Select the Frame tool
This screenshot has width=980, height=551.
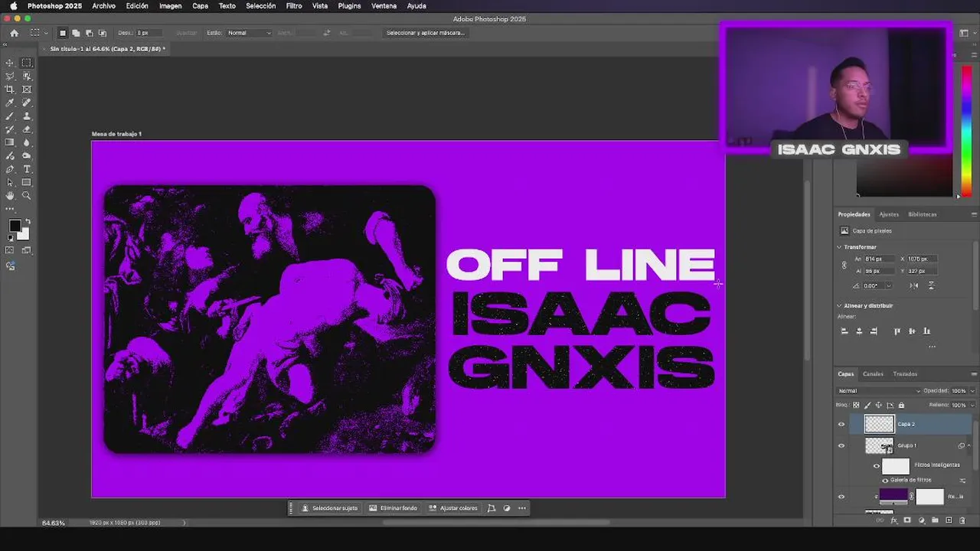(x=27, y=90)
